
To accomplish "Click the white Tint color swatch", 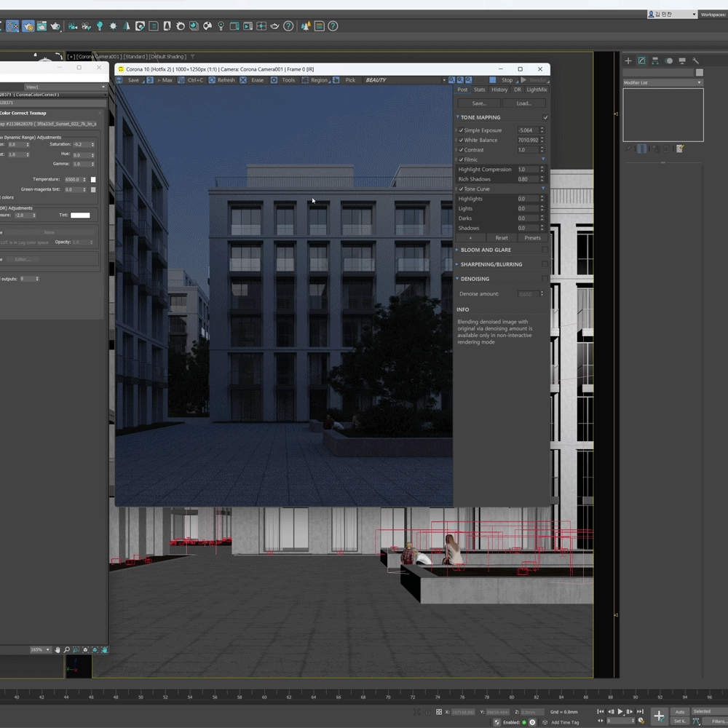I will pyautogui.click(x=80, y=215).
